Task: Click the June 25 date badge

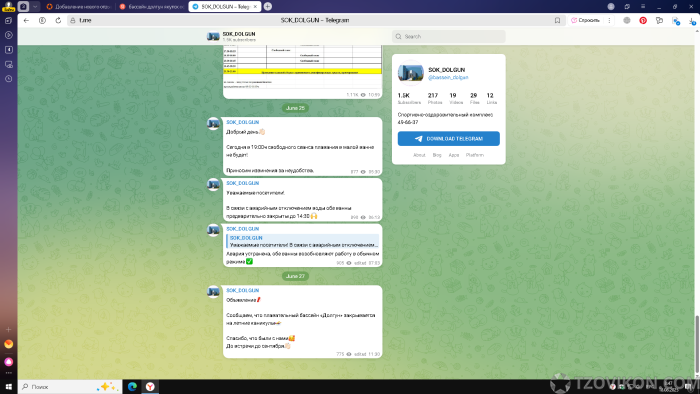Action: coord(295,108)
